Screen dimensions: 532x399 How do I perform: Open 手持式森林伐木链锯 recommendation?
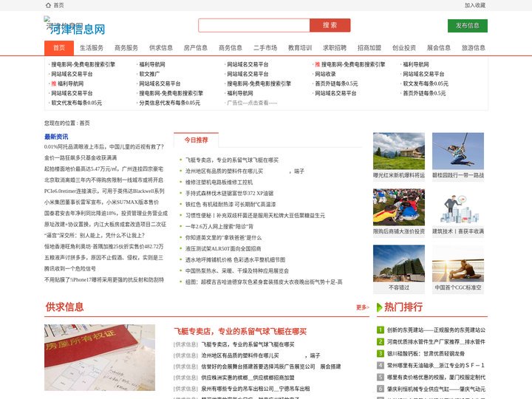229,194
